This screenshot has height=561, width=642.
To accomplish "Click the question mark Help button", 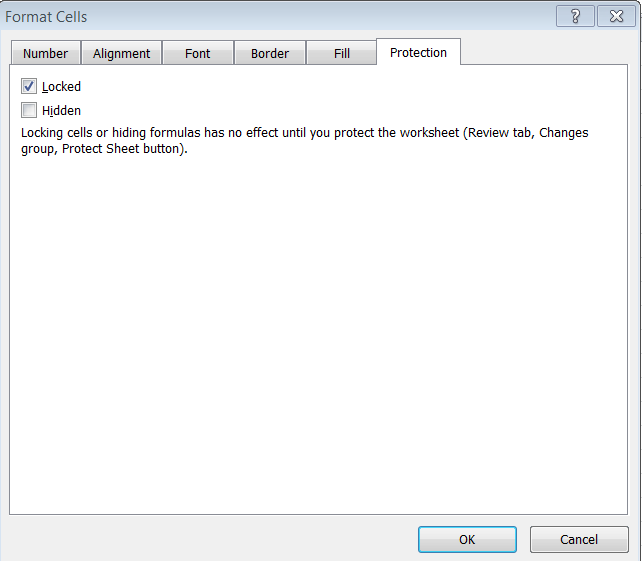I will (x=575, y=16).
